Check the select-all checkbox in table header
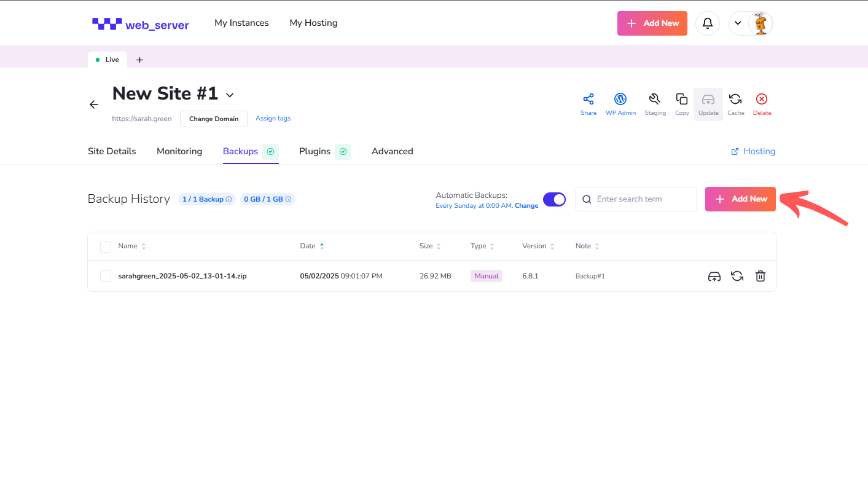 (x=106, y=246)
